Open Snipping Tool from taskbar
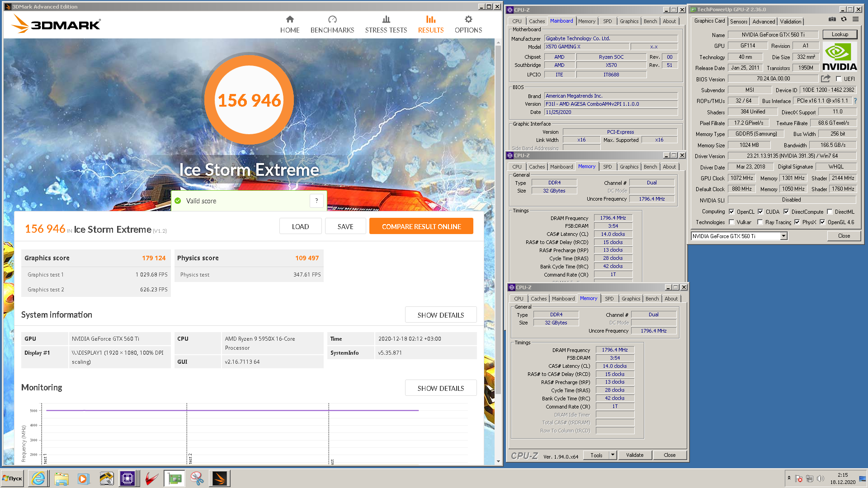The height and width of the screenshot is (488, 868). [197, 479]
